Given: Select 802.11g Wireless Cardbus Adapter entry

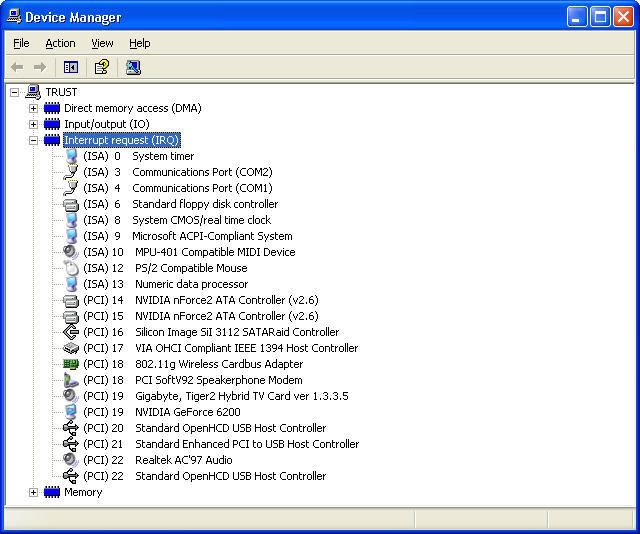Looking at the screenshot, I should pyautogui.click(x=193, y=364).
